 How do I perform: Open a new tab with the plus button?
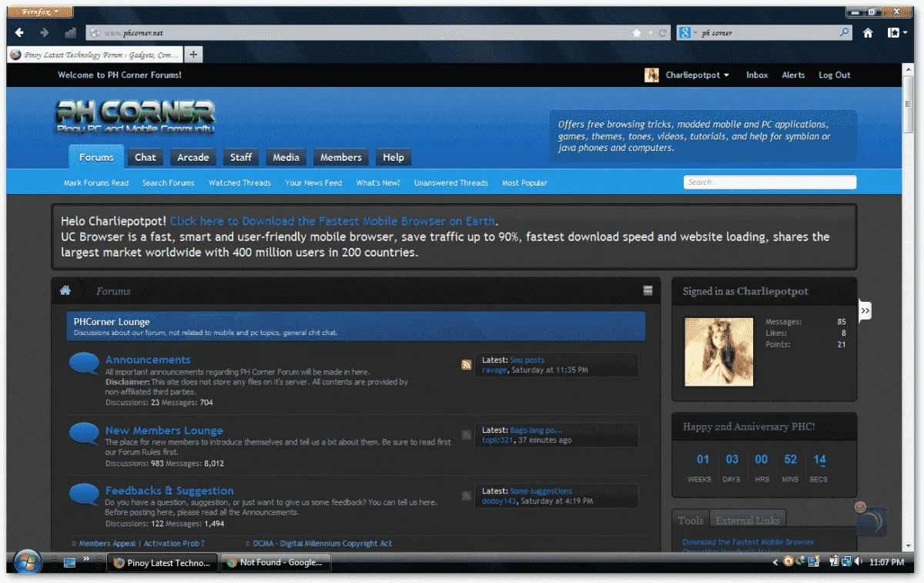(193, 55)
